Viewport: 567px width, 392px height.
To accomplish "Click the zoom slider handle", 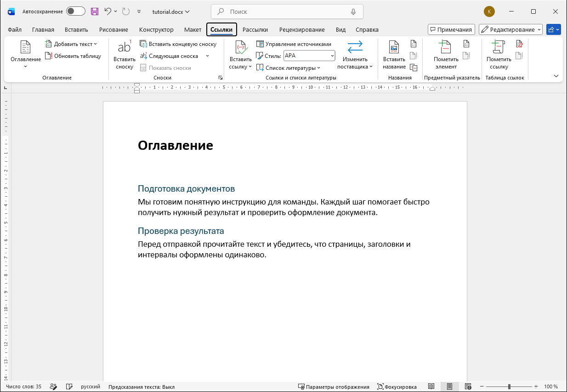I will click(x=509, y=386).
